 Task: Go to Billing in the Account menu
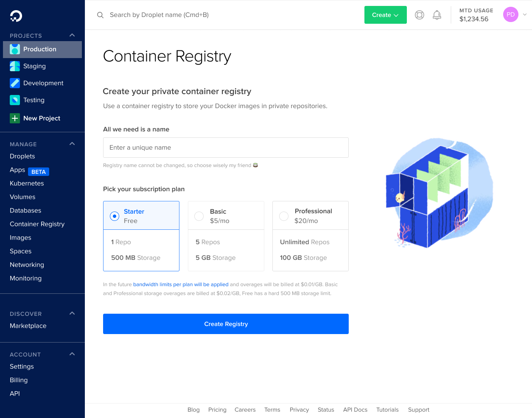click(19, 380)
